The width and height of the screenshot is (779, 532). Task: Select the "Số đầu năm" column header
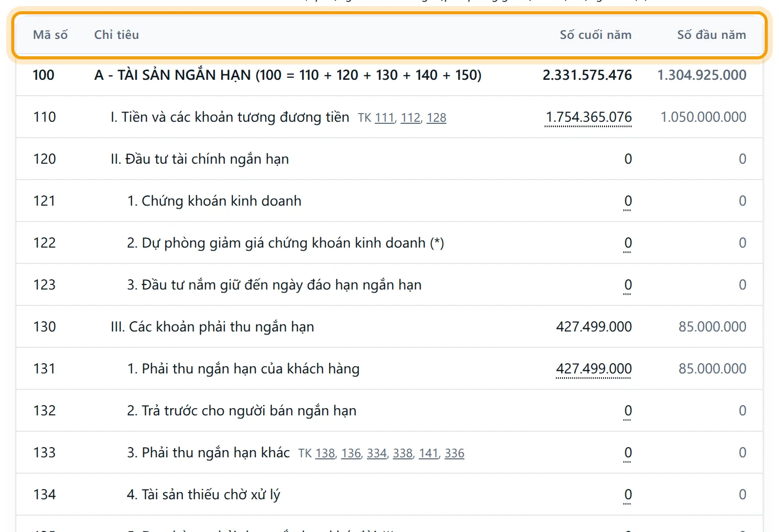point(711,35)
